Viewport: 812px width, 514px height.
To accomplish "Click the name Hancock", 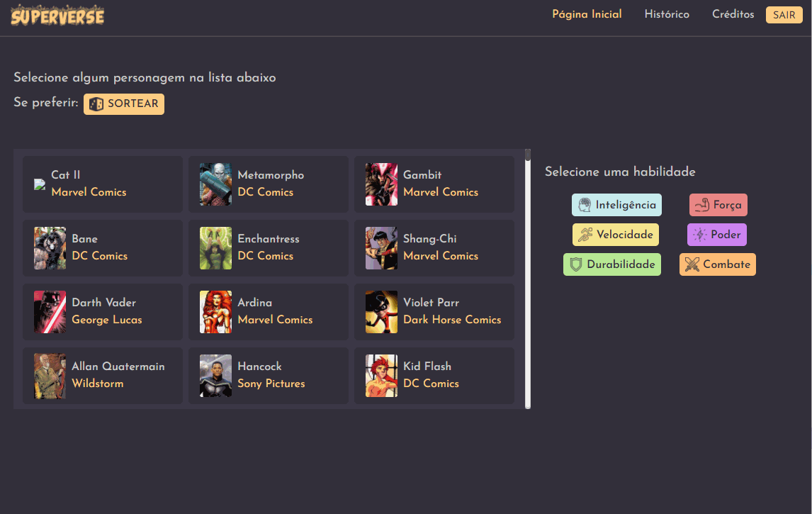I will [259, 367].
